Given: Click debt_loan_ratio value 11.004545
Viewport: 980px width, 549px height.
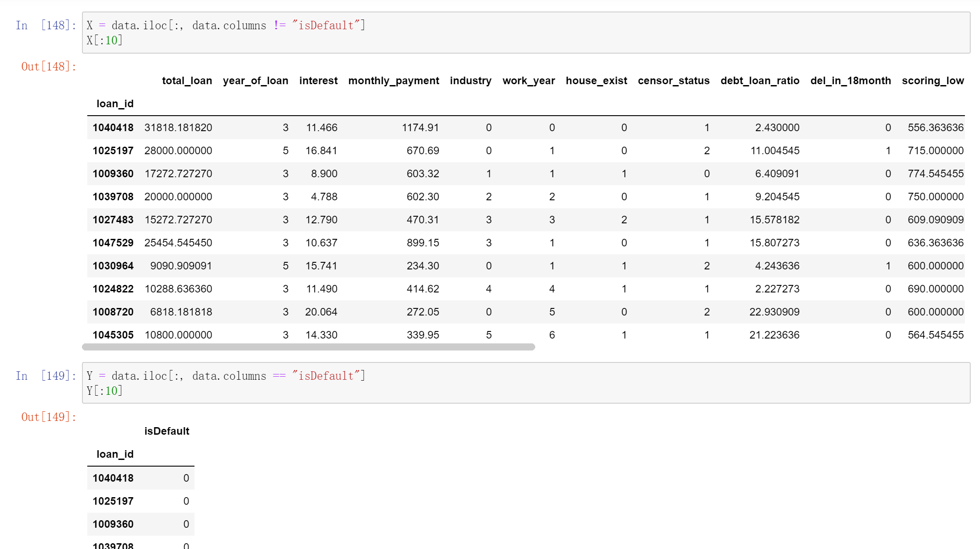Looking at the screenshot, I should point(775,151).
